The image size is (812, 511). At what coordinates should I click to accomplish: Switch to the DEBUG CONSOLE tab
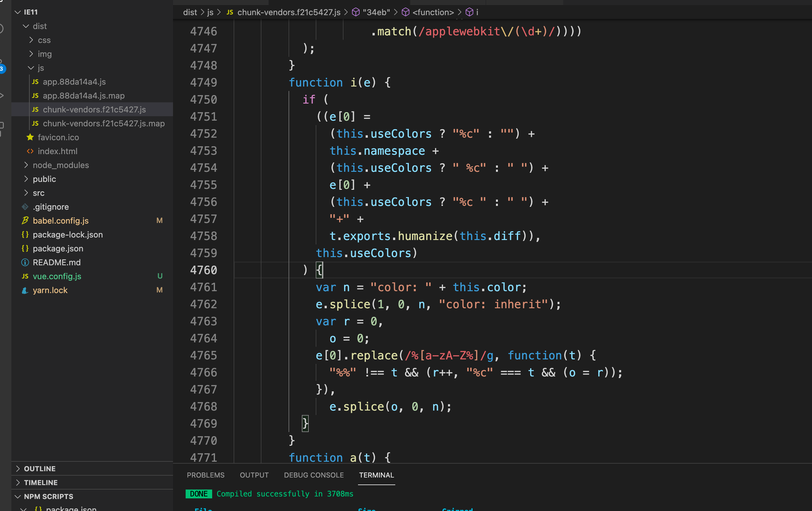[313, 475]
